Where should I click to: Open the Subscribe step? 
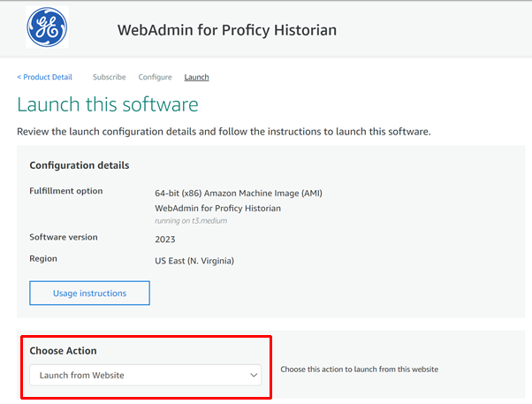110,77
